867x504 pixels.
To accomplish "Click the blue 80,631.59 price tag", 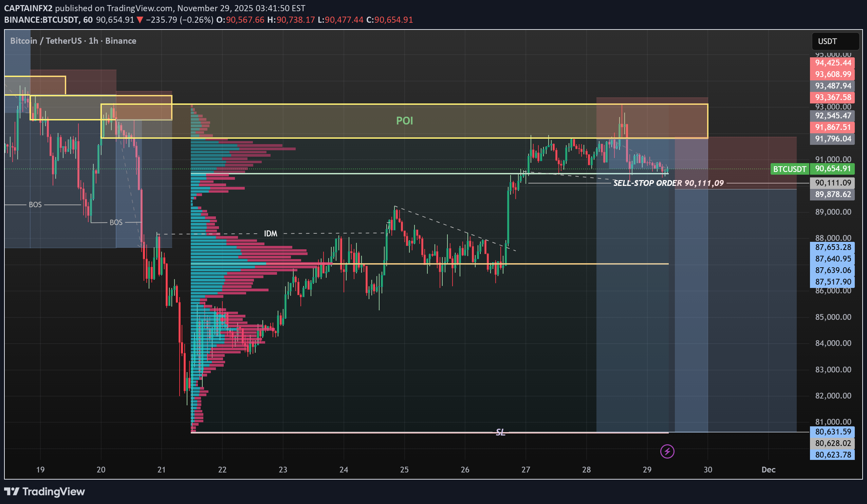I will point(832,431).
